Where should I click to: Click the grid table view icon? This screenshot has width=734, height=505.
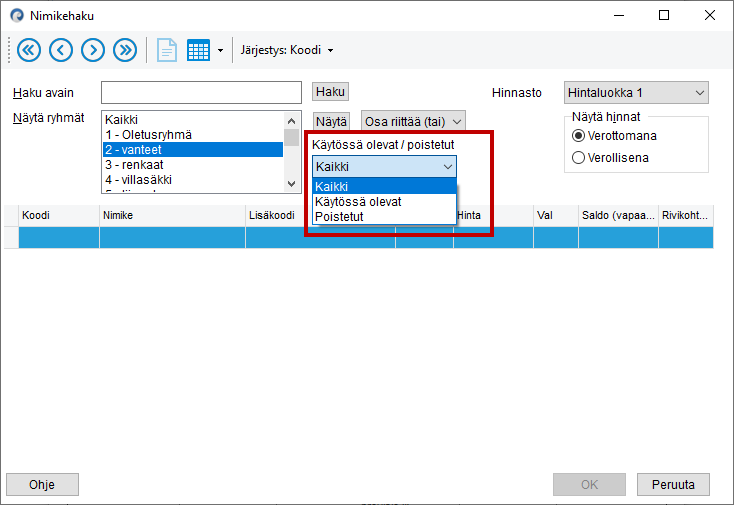pyautogui.click(x=198, y=50)
